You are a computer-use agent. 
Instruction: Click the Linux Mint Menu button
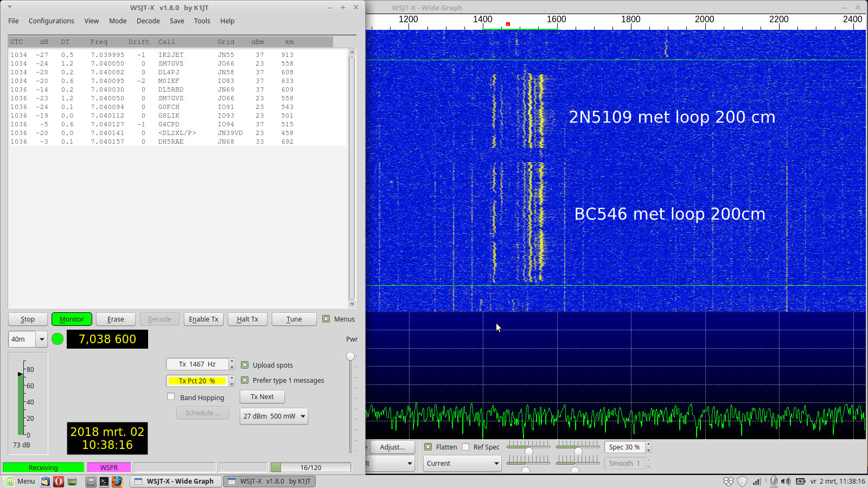click(x=20, y=481)
